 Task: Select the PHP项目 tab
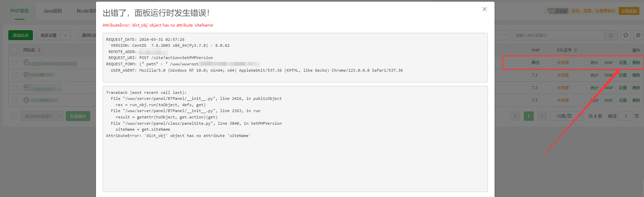pyautogui.click(x=20, y=11)
